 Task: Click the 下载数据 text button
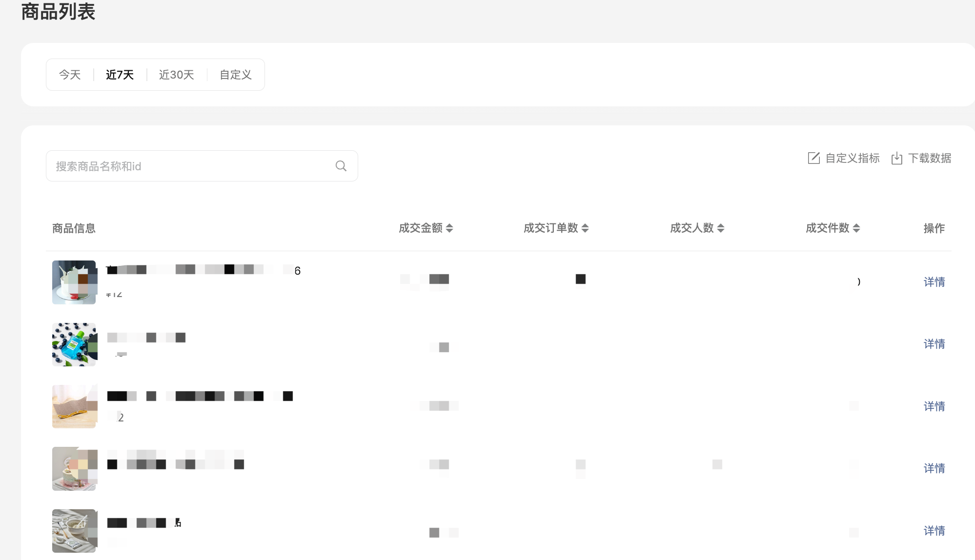(x=929, y=159)
